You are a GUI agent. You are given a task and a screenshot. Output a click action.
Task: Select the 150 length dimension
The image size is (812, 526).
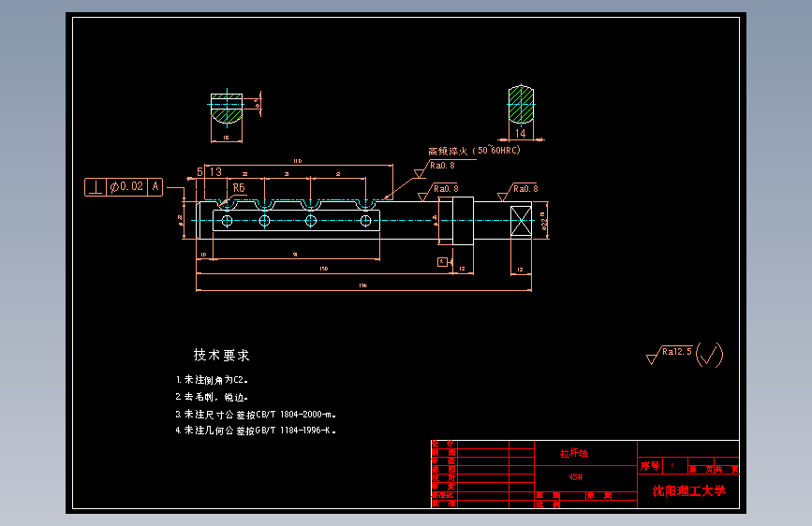click(324, 269)
